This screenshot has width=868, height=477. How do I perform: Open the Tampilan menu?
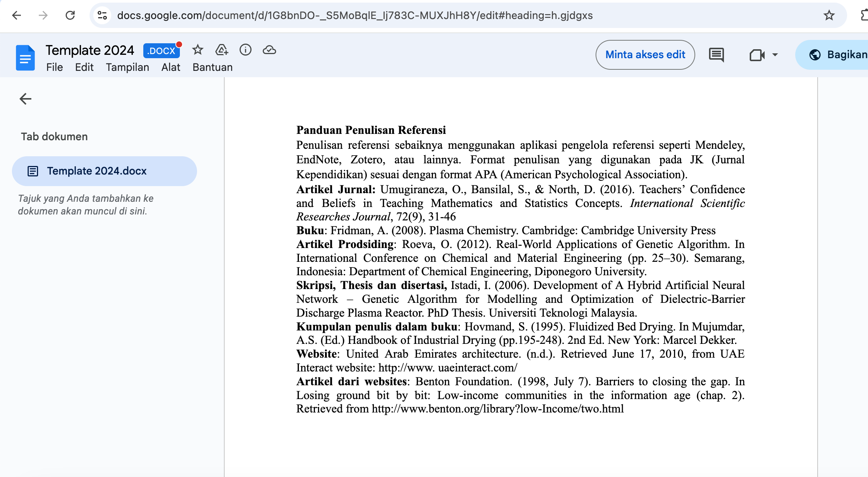pyautogui.click(x=127, y=67)
